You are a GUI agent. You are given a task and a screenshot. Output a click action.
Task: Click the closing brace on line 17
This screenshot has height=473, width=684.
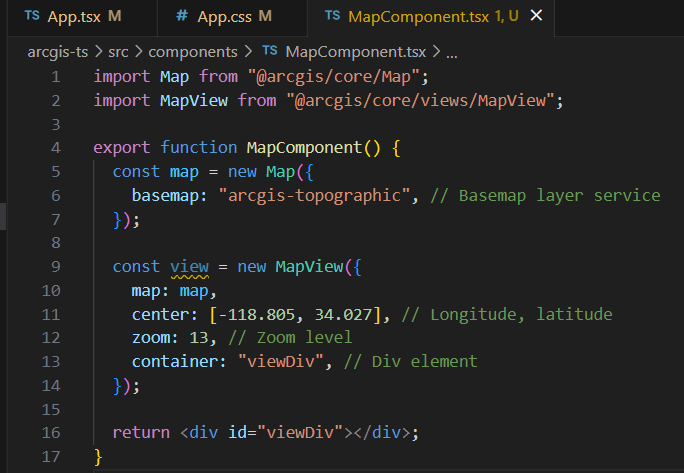[x=98, y=457]
